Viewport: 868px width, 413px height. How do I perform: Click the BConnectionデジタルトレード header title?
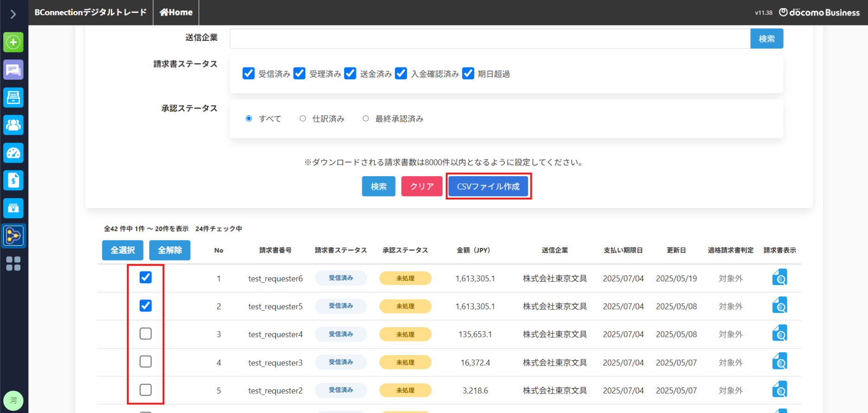click(x=90, y=13)
